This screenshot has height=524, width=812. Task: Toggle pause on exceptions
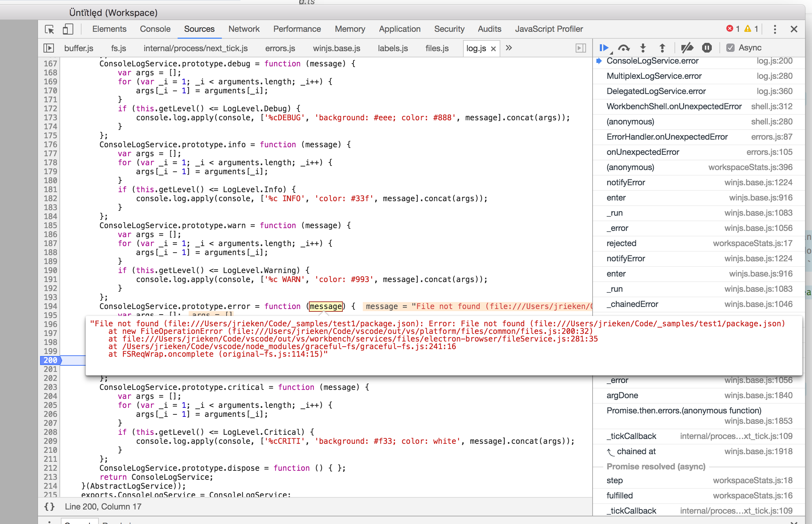pyautogui.click(x=707, y=48)
